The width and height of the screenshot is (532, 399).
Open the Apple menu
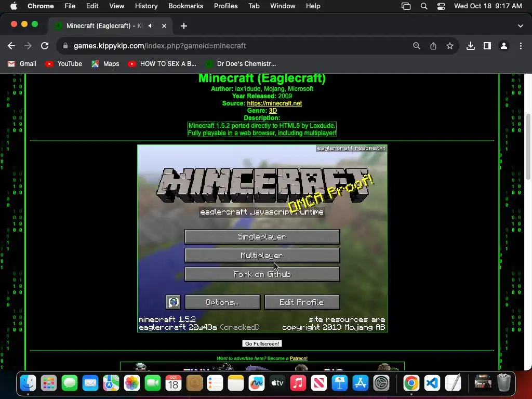pyautogui.click(x=14, y=6)
